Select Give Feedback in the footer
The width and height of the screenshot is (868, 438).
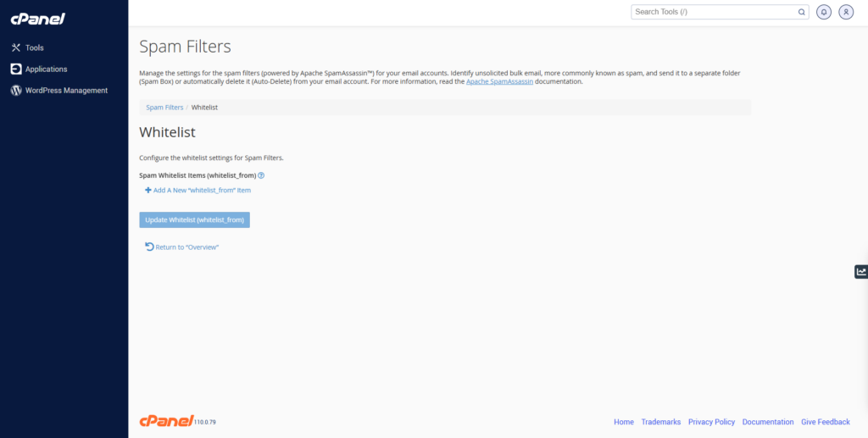825,422
